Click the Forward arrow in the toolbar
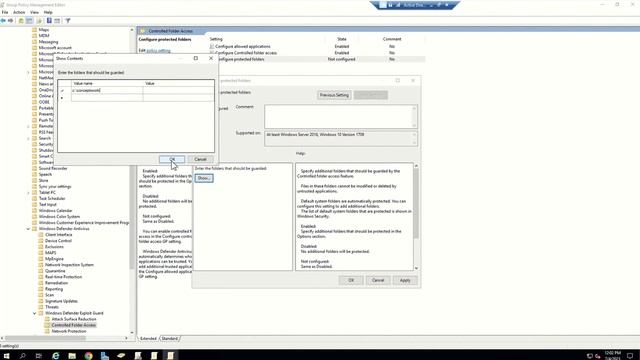640x360 pixels. 10,20
